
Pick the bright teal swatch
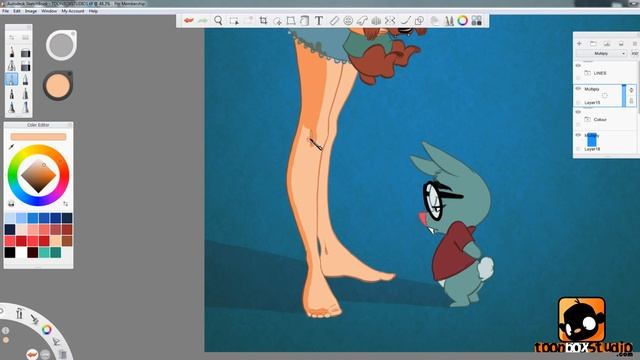click(x=44, y=252)
